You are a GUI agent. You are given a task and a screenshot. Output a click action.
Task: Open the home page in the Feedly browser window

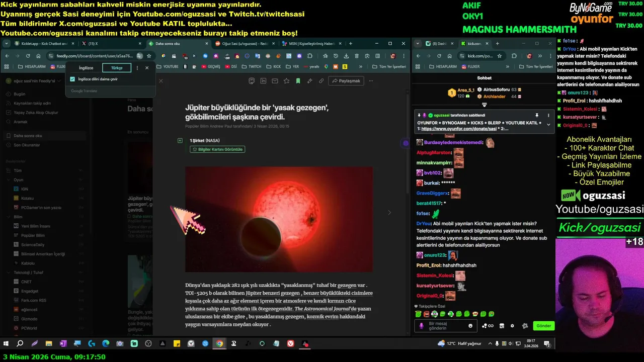[38, 56]
